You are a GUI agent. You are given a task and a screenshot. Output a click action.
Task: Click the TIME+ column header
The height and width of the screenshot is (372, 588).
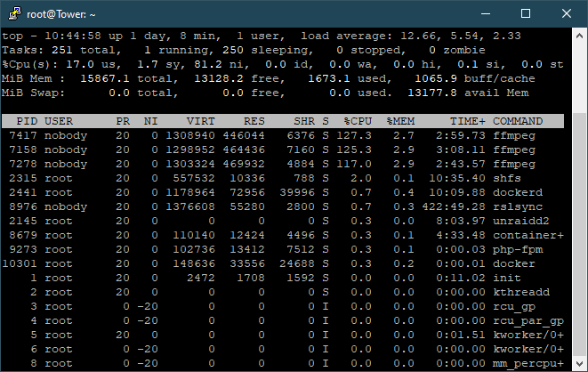468,121
